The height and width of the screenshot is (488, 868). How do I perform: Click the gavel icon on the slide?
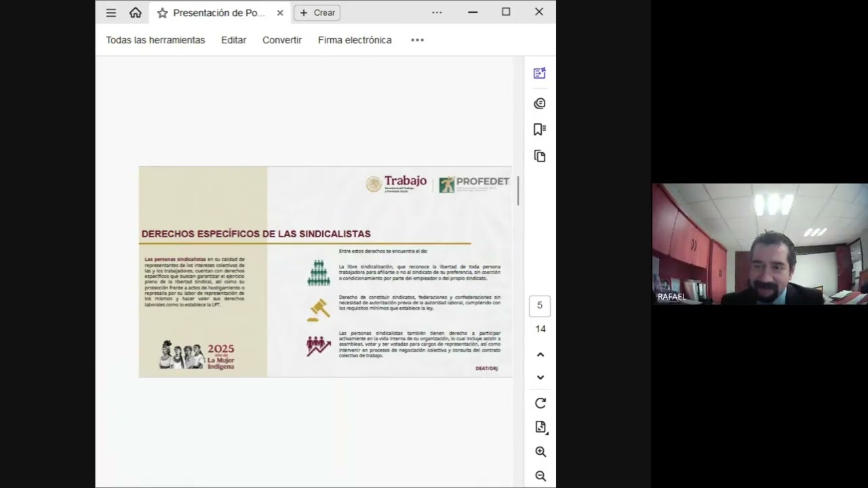318,310
